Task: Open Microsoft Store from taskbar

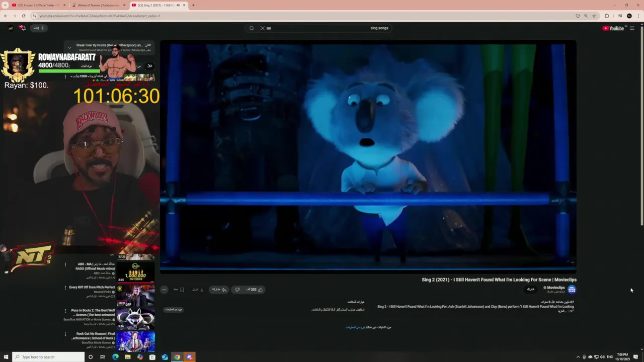Action: click(x=152, y=357)
